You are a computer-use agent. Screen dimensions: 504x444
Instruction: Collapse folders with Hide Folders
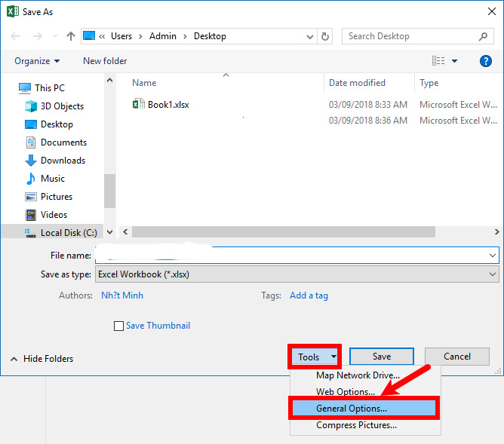click(41, 359)
